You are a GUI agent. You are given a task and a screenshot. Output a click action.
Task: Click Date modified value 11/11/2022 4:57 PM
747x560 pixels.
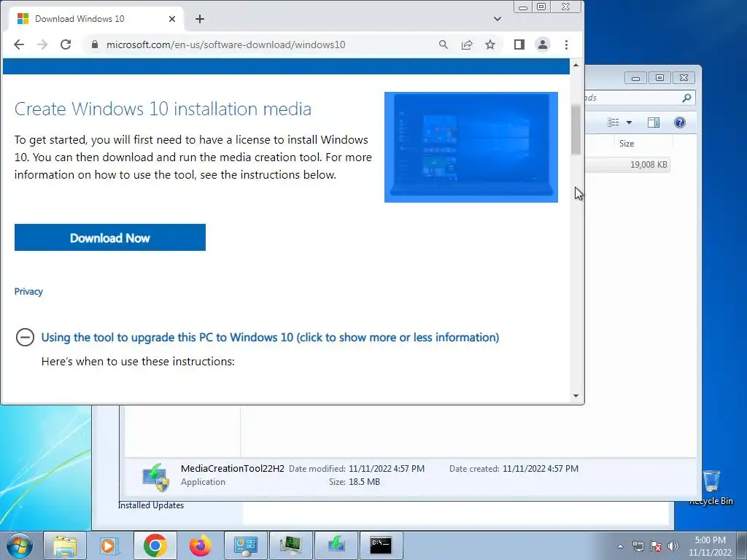coord(387,469)
